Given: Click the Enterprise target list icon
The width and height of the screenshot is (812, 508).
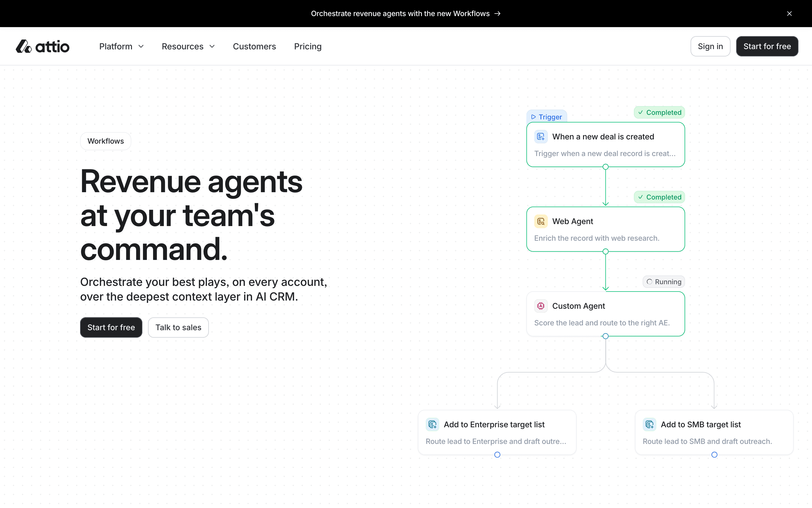Looking at the screenshot, I should click(x=433, y=424).
